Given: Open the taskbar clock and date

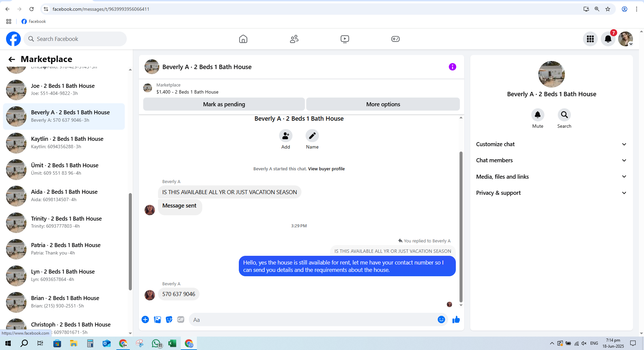Looking at the screenshot, I should [613, 343].
